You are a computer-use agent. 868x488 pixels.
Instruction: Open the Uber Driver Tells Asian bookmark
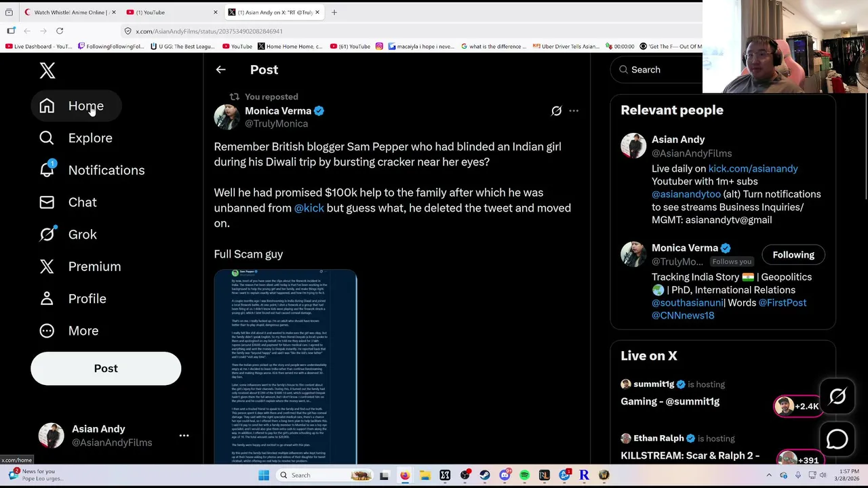click(566, 47)
